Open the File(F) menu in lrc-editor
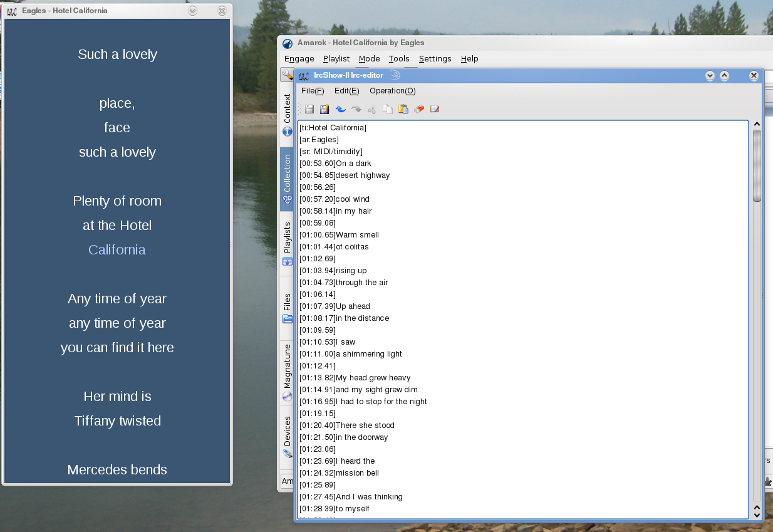Screen dimensions: 773x532 313,91
